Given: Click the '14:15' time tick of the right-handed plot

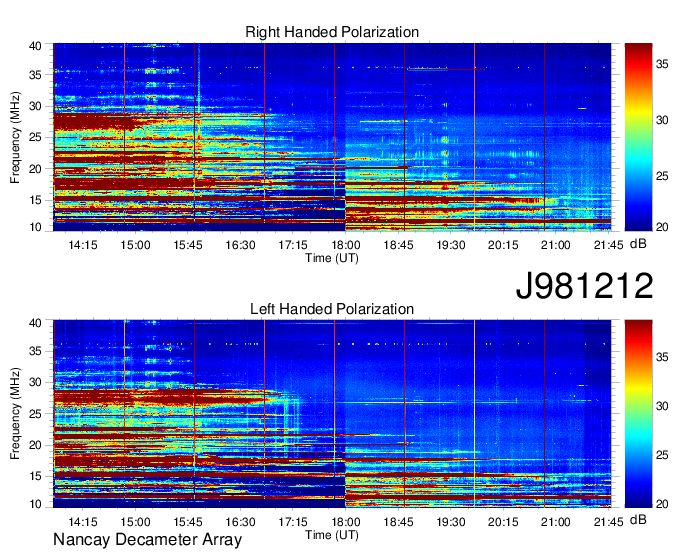Looking at the screenshot, I should pos(82,245).
